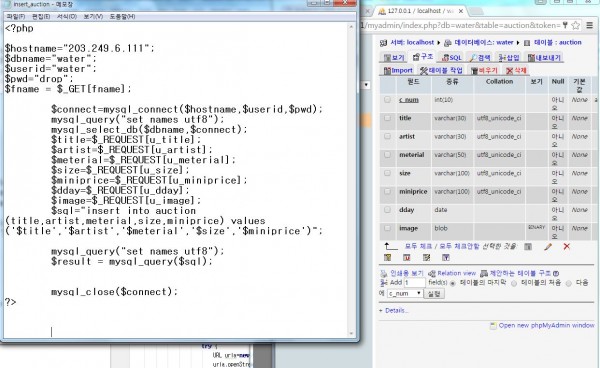Tick the checkbox for the artist field
Screen dimensions: 600x368
click(387, 136)
